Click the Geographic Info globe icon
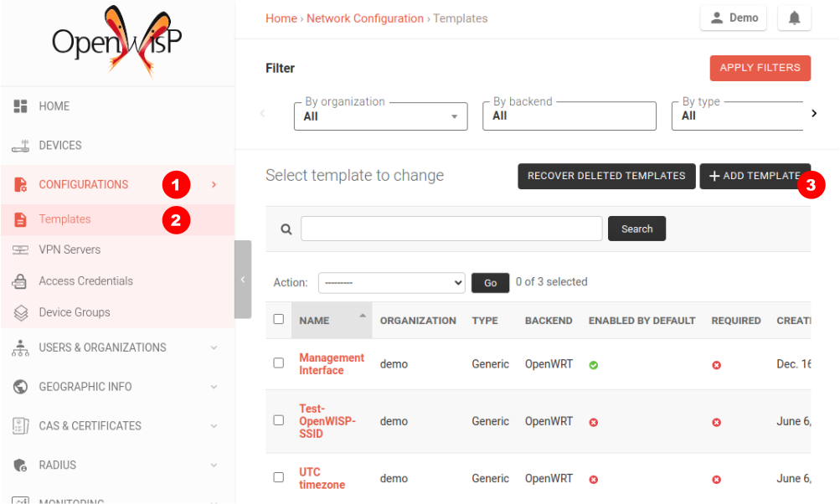The width and height of the screenshot is (840, 504). tap(21, 387)
